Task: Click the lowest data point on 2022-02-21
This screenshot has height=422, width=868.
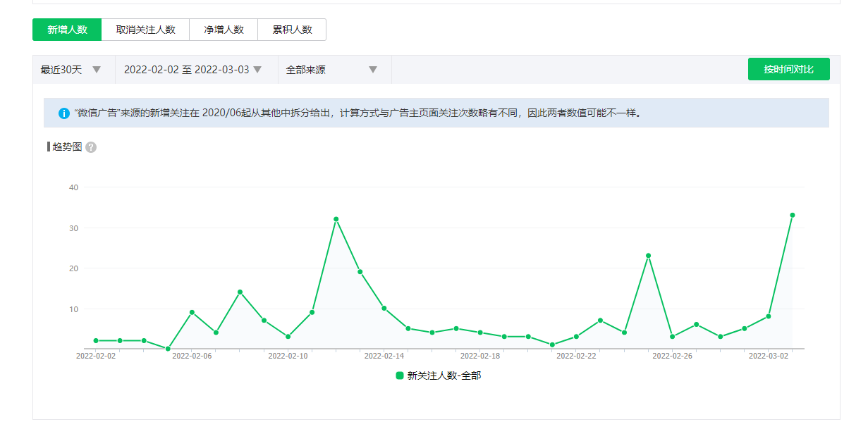Action: coord(552,345)
